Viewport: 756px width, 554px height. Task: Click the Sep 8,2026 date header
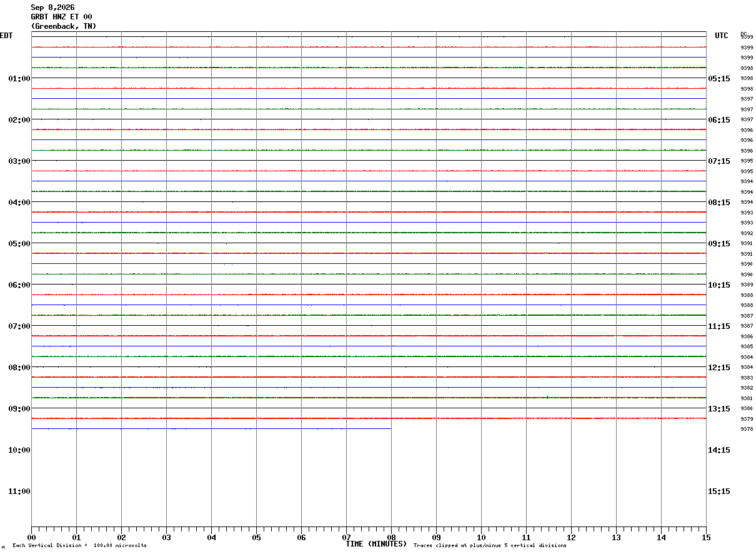coord(52,8)
